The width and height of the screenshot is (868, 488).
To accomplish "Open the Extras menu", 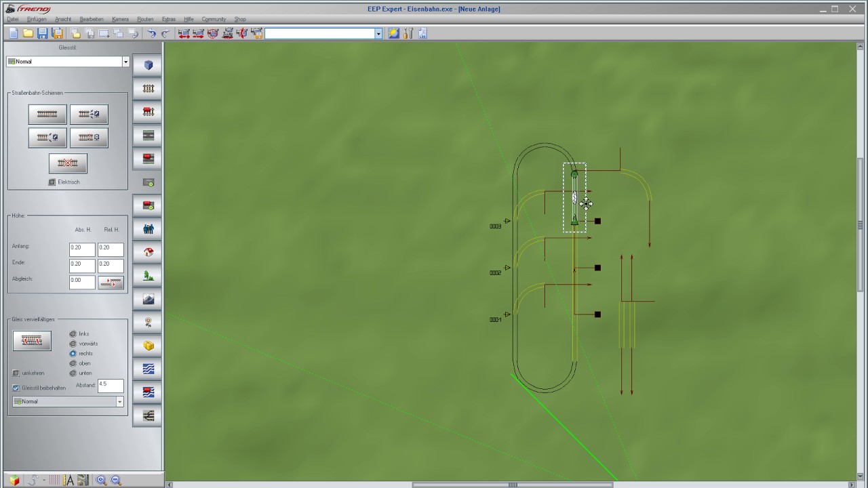I will pos(169,19).
